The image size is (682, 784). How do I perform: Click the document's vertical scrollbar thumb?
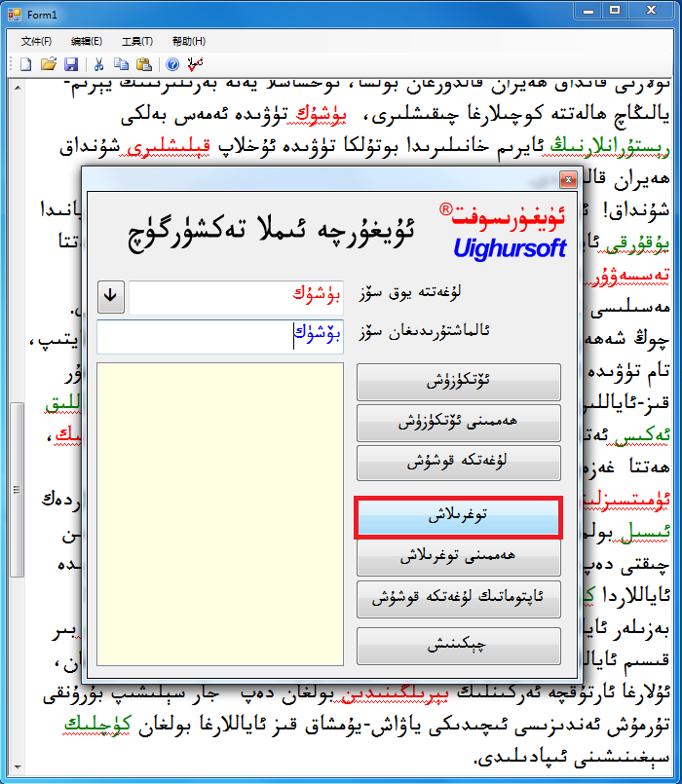click(x=17, y=490)
